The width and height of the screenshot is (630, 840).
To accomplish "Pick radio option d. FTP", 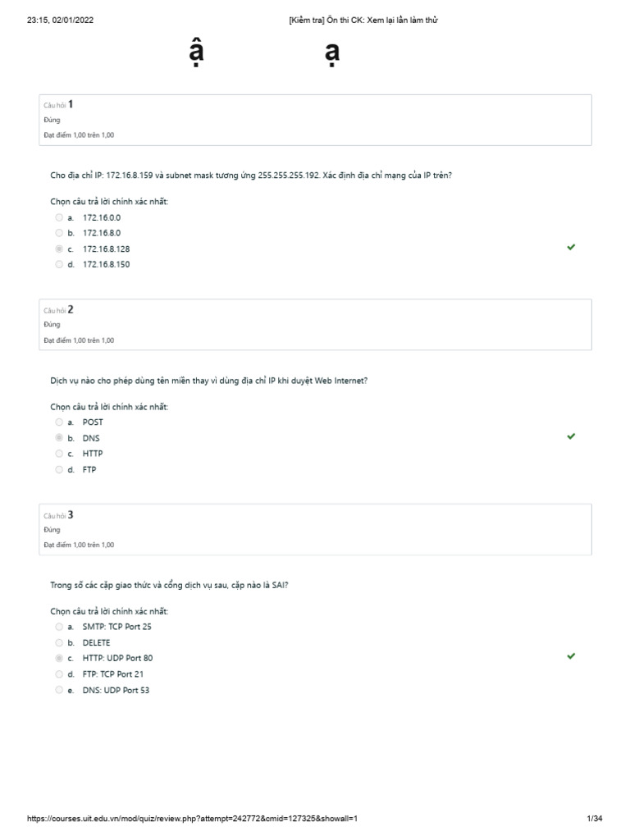I will pyautogui.click(x=59, y=470).
